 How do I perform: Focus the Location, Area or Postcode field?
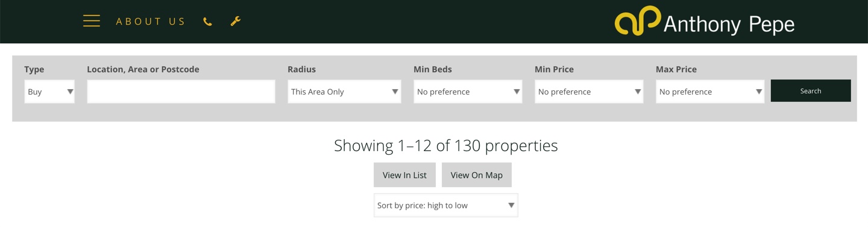[181, 92]
